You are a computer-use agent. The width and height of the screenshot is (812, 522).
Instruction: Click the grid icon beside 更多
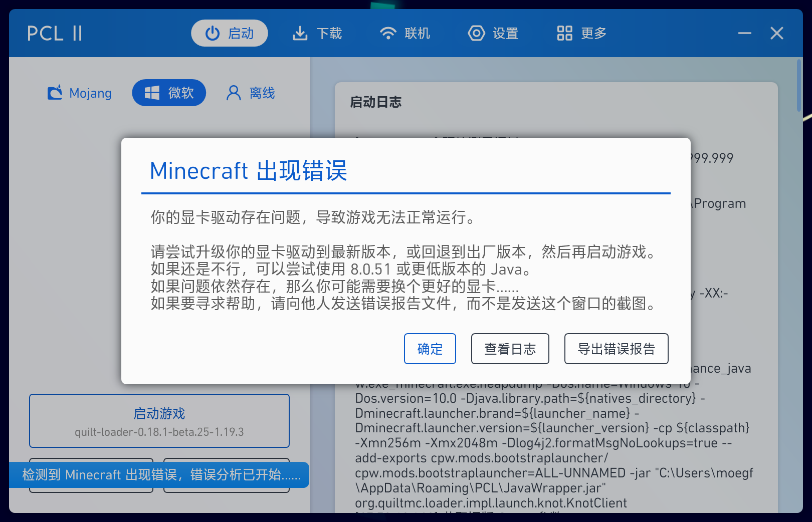click(x=564, y=33)
